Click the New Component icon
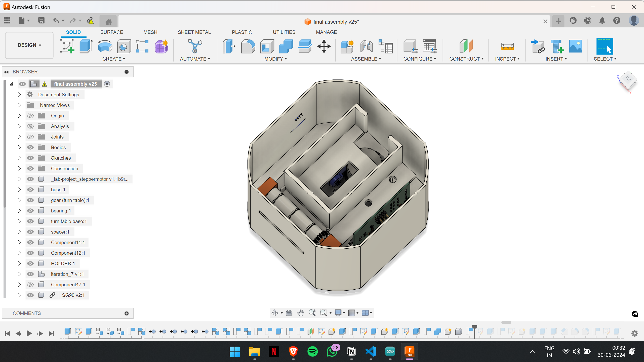This screenshot has height=362, width=644. [x=347, y=46]
